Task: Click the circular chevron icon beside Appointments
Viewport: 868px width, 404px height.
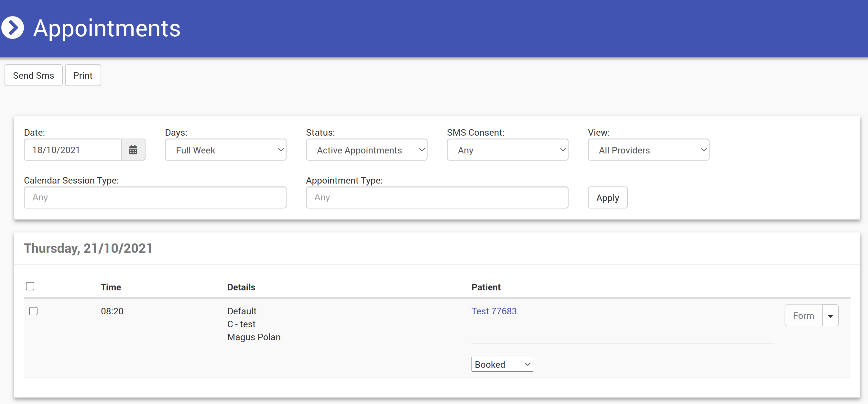Action: point(13,28)
